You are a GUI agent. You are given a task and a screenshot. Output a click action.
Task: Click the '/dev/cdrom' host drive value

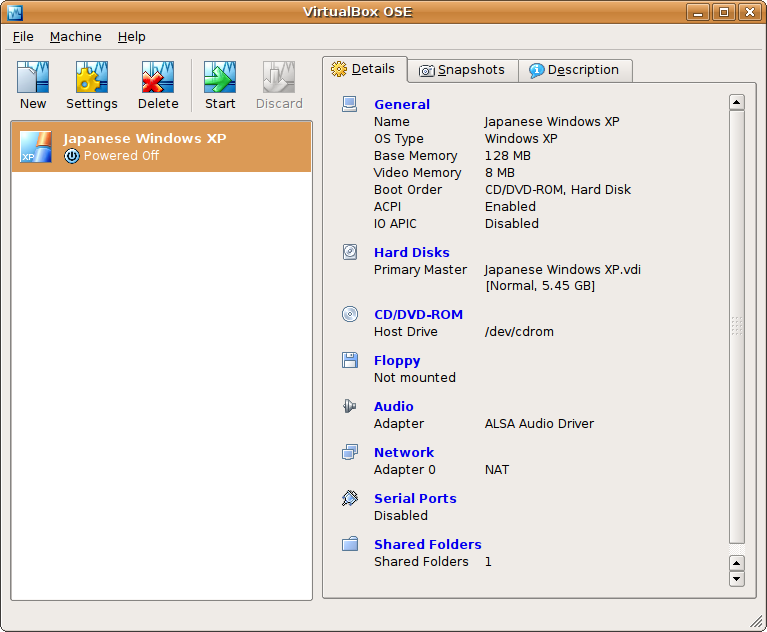tap(519, 332)
